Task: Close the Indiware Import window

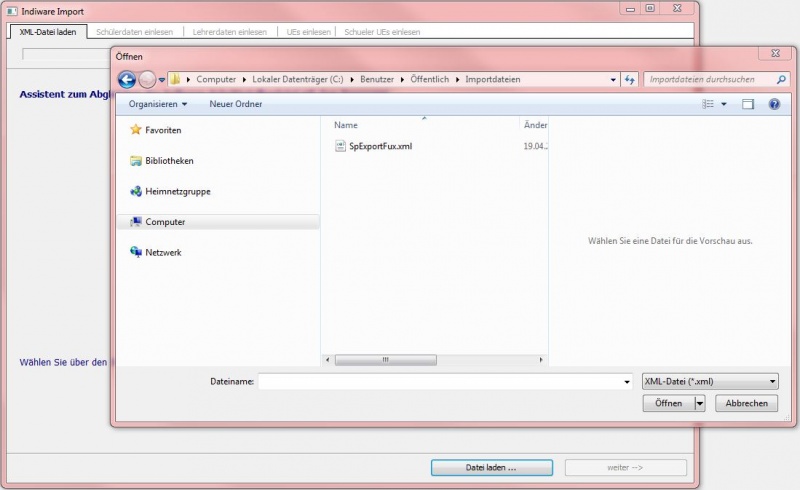Action: pos(678,9)
